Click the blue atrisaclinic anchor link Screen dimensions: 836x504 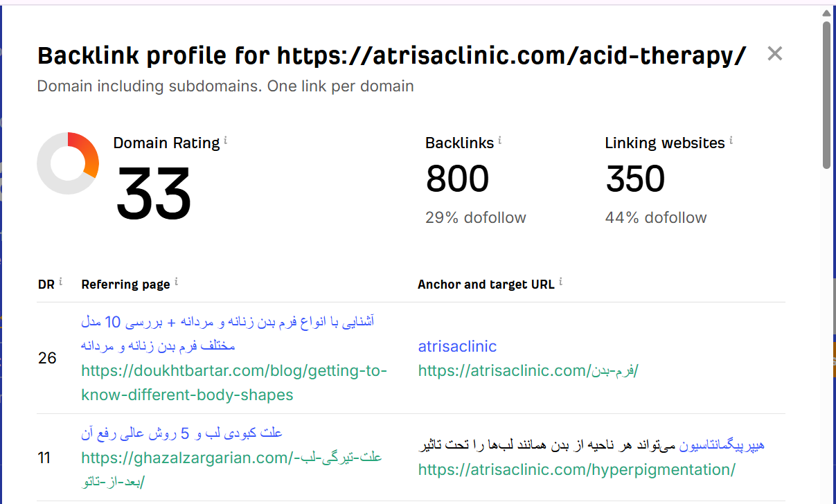(x=457, y=346)
